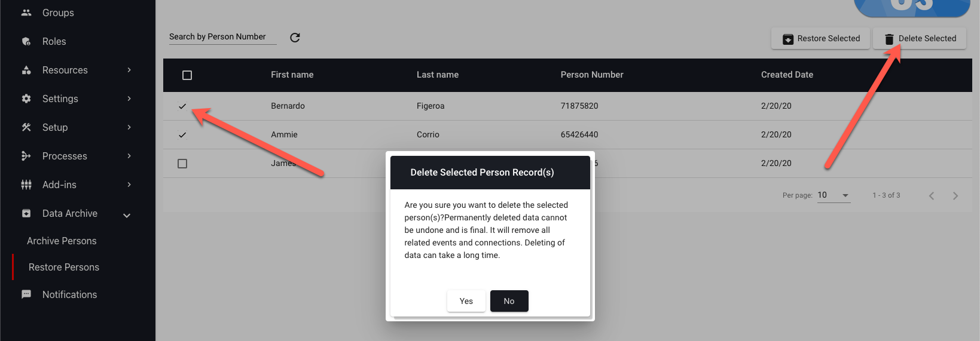This screenshot has height=341, width=980.
Task: Check the James row checkbox
Action: tap(182, 164)
